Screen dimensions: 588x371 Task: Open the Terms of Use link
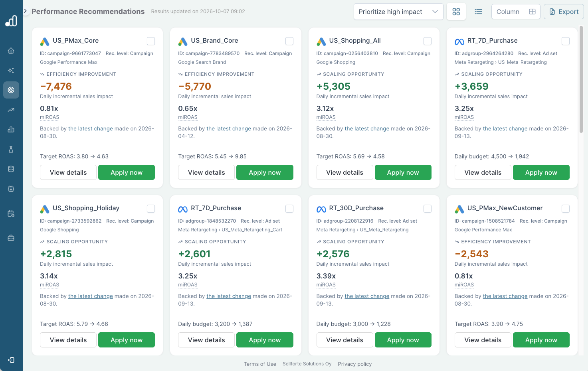(260, 364)
